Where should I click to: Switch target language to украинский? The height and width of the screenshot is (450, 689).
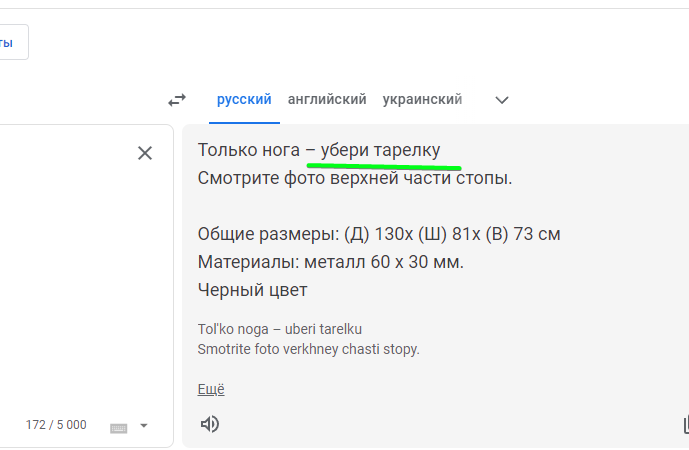[422, 99]
